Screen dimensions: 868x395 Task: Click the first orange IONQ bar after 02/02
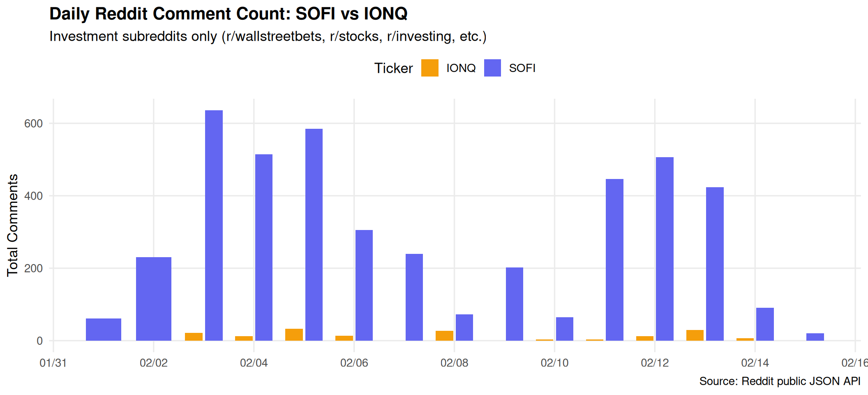(x=194, y=337)
